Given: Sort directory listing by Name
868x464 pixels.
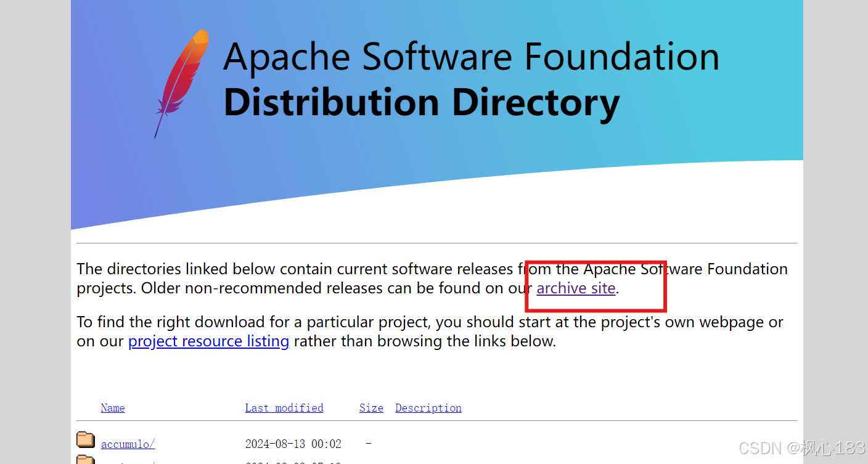Looking at the screenshot, I should pos(113,408).
